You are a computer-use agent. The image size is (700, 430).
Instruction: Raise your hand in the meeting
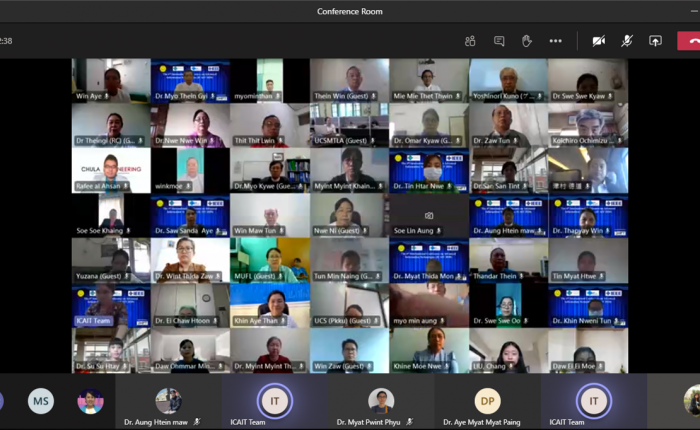pos(527,41)
